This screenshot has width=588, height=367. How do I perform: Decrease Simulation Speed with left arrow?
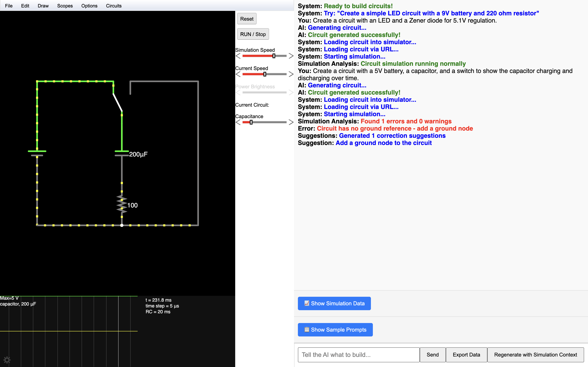pyautogui.click(x=238, y=56)
